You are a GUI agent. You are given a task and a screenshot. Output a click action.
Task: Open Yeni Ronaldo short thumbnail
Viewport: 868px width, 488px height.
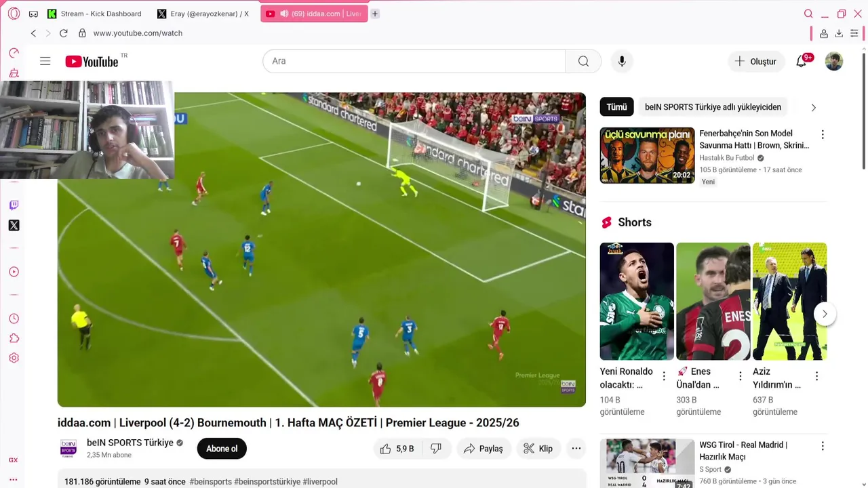(637, 301)
